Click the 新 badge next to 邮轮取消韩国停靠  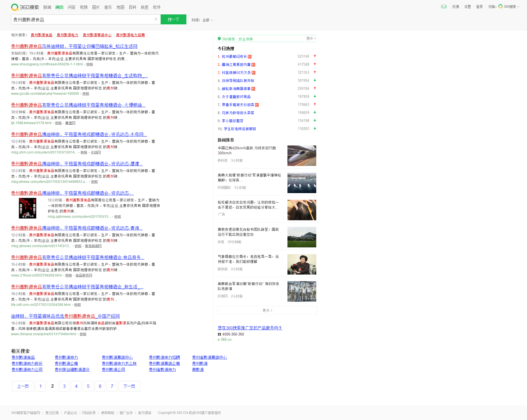tap(253, 89)
